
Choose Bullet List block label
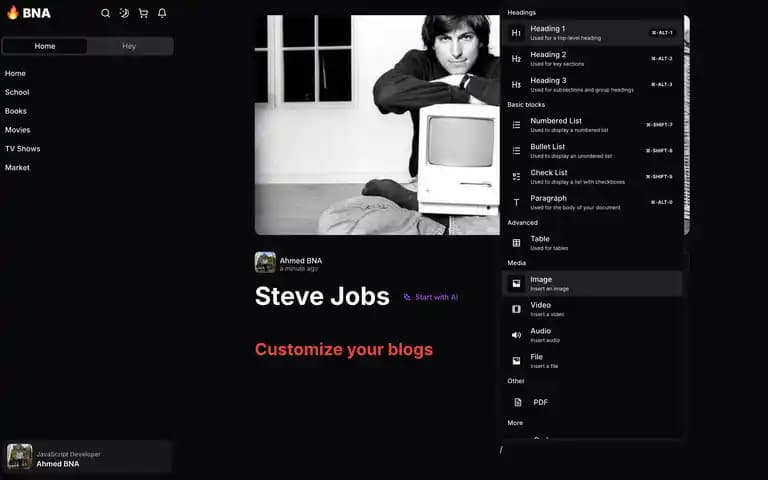click(x=548, y=147)
